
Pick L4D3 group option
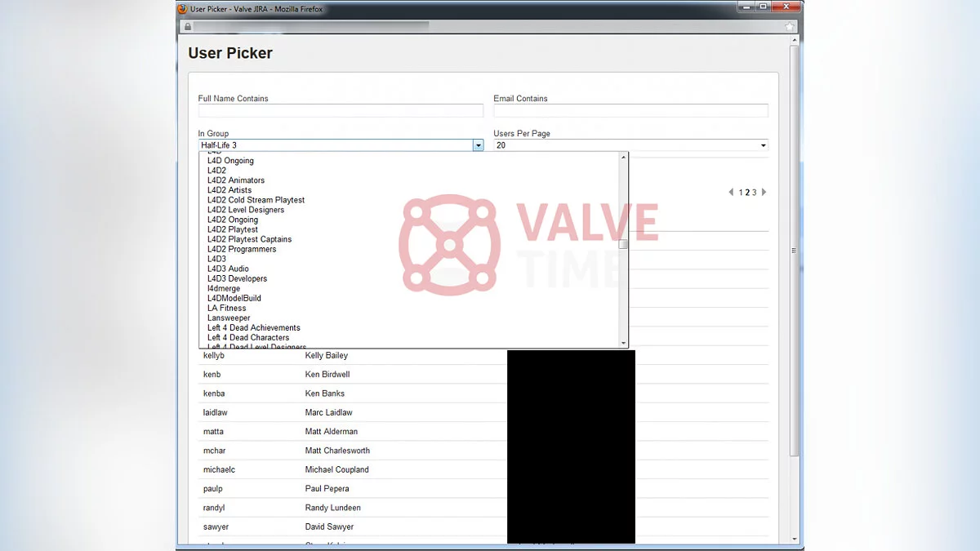coord(216,259)
